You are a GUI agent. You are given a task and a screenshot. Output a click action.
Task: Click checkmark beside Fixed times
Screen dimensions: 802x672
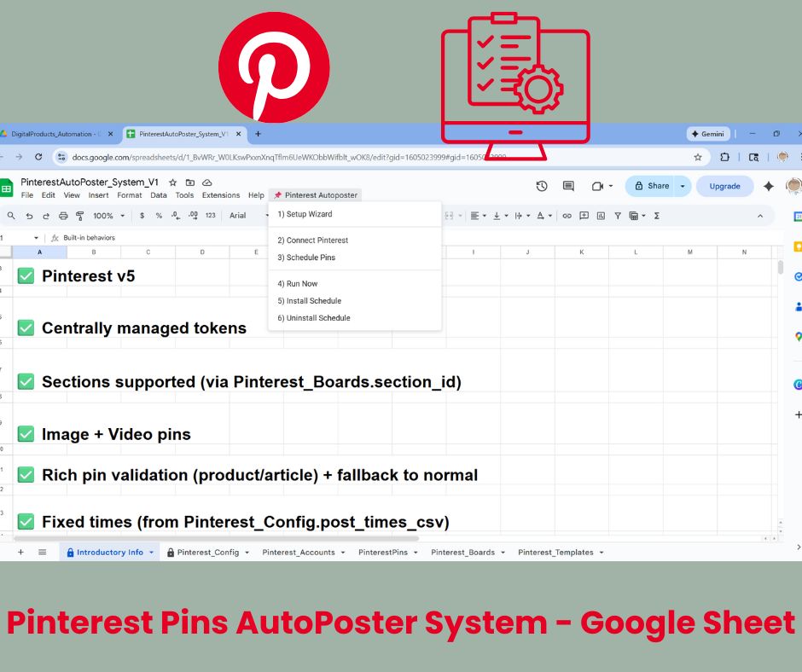coord(26,522)
